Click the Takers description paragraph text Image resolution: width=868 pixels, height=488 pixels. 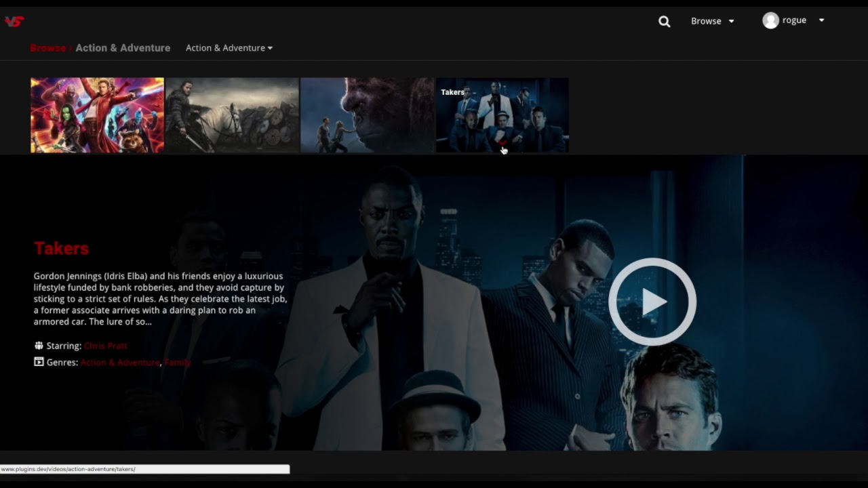[161, 299]
